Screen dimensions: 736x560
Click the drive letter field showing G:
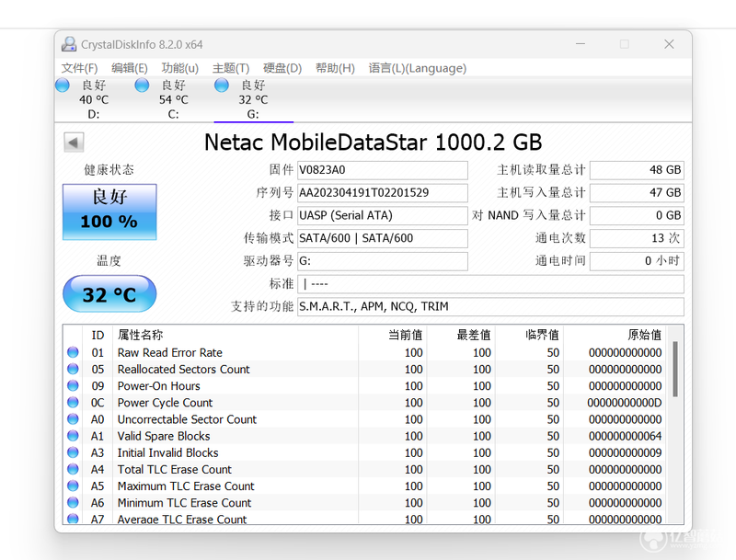pos(383,261)
